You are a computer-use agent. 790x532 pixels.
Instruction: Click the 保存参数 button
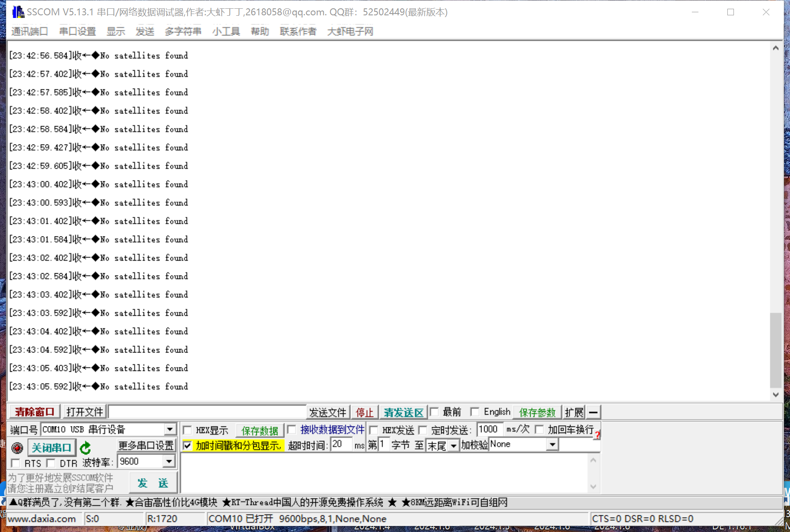click(537, 412)
